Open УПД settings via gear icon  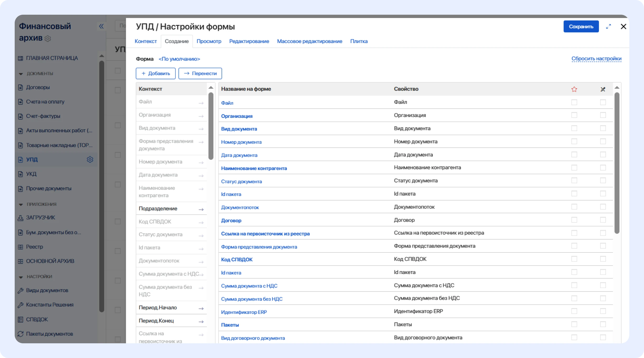(90, 159)
